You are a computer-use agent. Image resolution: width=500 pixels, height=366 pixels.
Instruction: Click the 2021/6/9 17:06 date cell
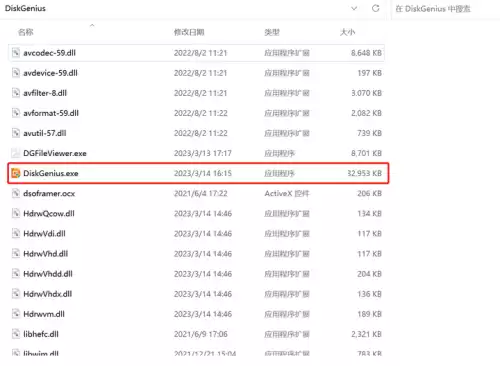click(x=201, y=334)
